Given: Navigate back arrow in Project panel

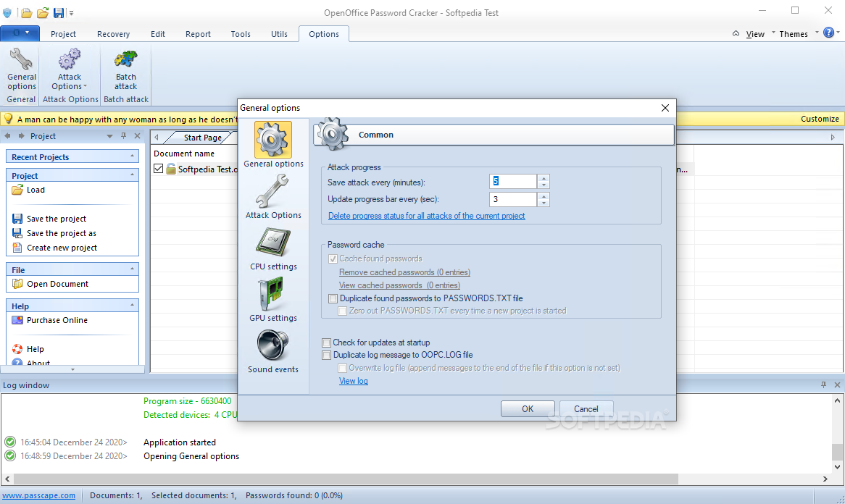Looking at the screenshot, I should pyautogui.click(x=7, y=135).
